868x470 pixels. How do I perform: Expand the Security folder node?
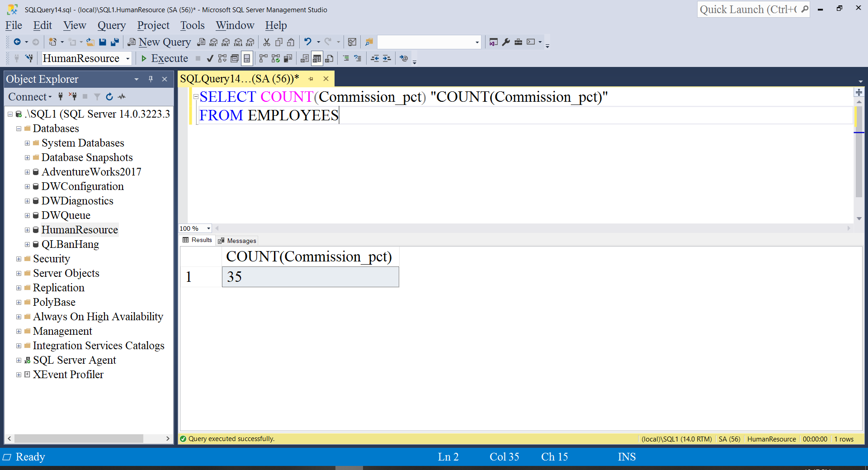point(19,259)
